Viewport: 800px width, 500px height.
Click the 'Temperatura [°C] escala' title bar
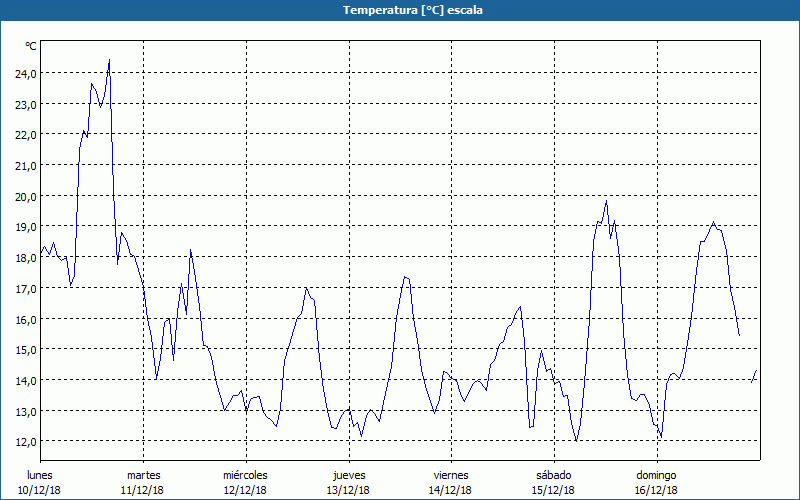(400, 10)
